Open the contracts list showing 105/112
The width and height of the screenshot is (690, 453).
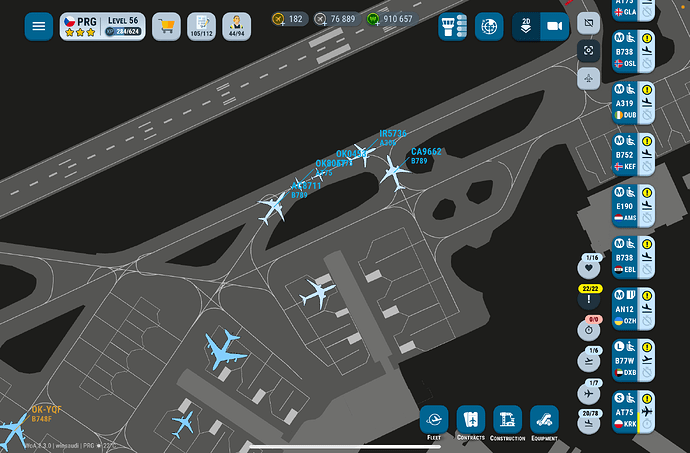[x=202, y=26]
